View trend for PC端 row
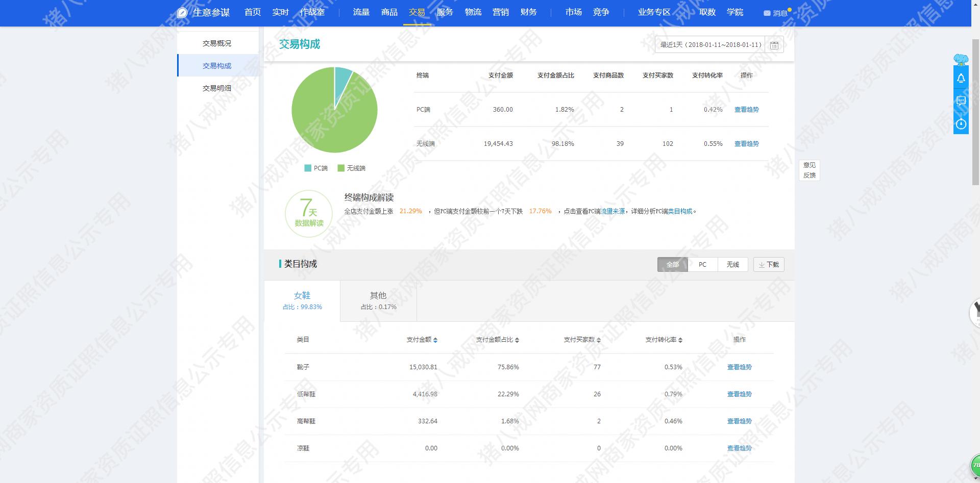Viewport: 980px width, 483px height. pos(747,110)
